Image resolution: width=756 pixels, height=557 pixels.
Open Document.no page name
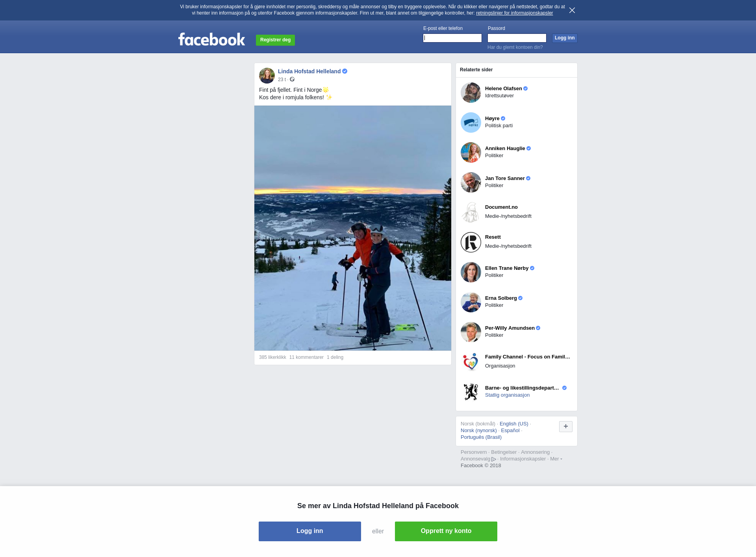(501, 207)
